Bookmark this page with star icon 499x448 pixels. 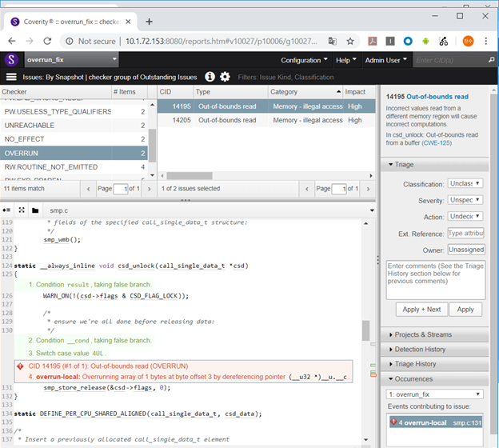[x=350, y=41]
